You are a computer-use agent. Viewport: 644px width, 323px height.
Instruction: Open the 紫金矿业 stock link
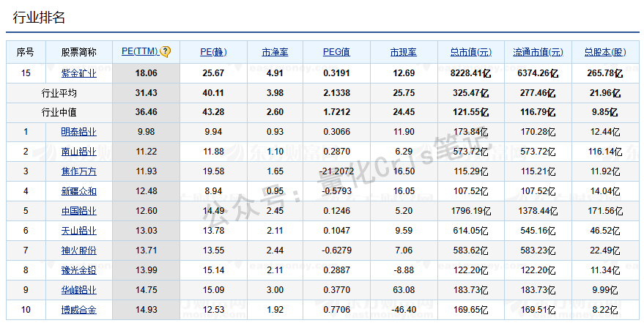[79, 73]
